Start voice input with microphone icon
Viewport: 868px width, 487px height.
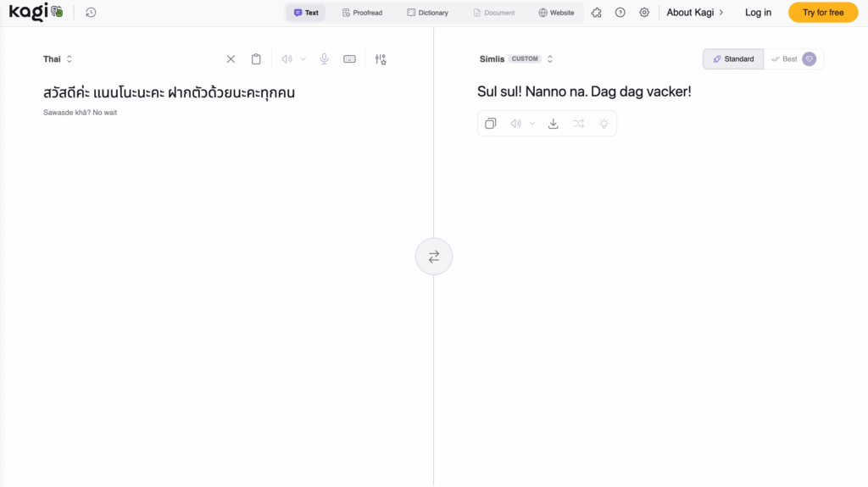pos(325,59)
